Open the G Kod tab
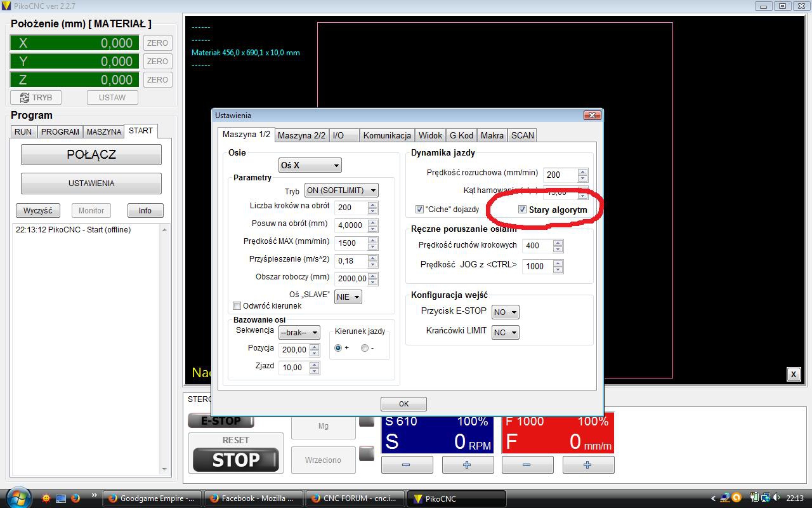Image resolution: width=812 pixels, height=508 pixels. point(461,135)
